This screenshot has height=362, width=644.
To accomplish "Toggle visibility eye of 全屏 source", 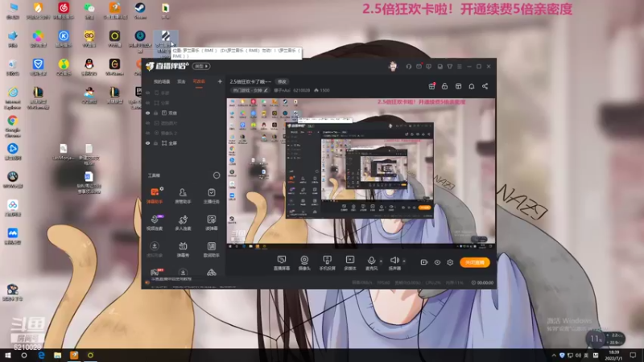I will pos(148,143).
